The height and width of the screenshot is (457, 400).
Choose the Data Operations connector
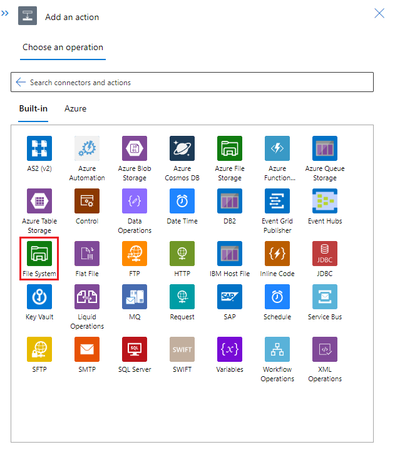(135, 201)
